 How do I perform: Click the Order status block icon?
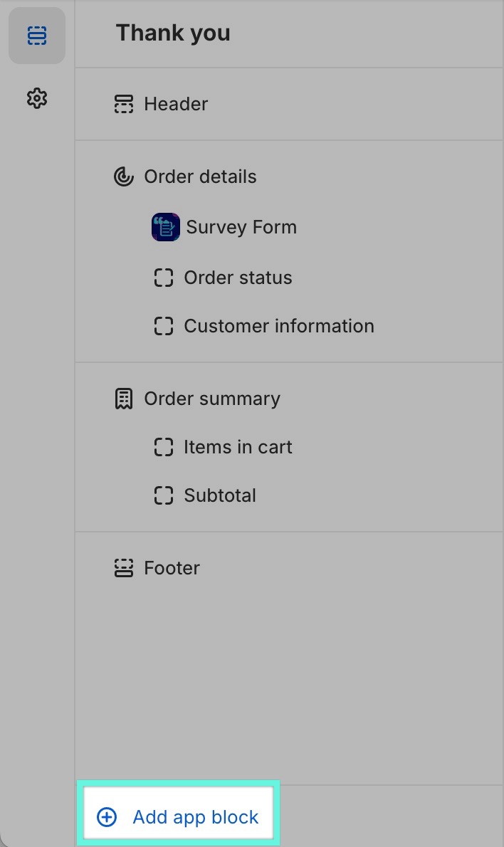tap(164, 278)
